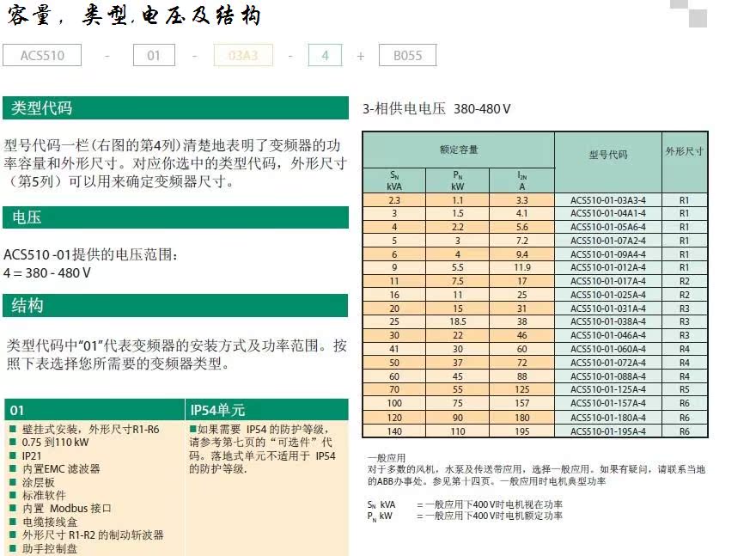Click the 110 kW power cell
Viewport: 756px width, 556px height.
pos(458,431)
